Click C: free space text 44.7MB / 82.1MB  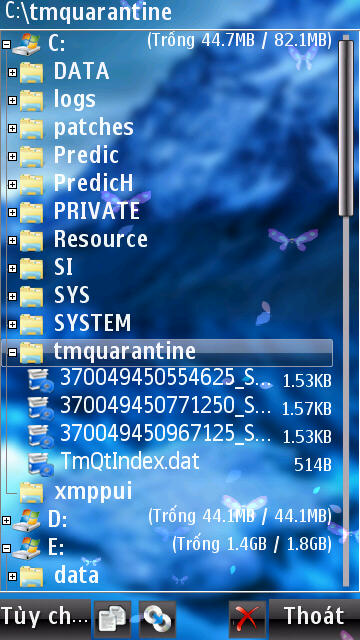(239, 41)
